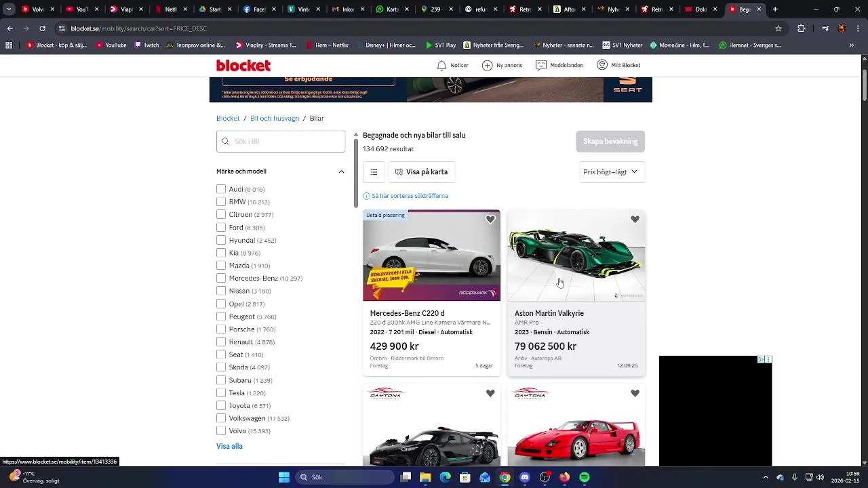Click Visa på karta button
Screen dimensions: 868x488
pos(421,172)
